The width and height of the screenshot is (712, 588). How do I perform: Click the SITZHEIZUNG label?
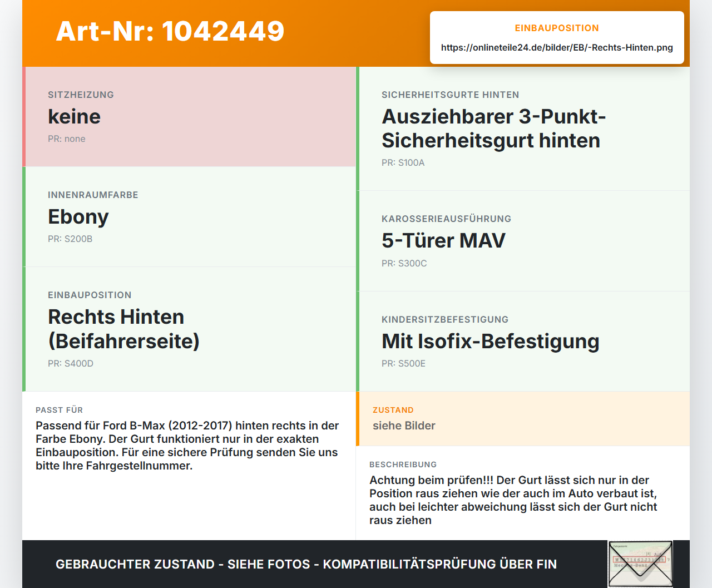pos(81,95)
